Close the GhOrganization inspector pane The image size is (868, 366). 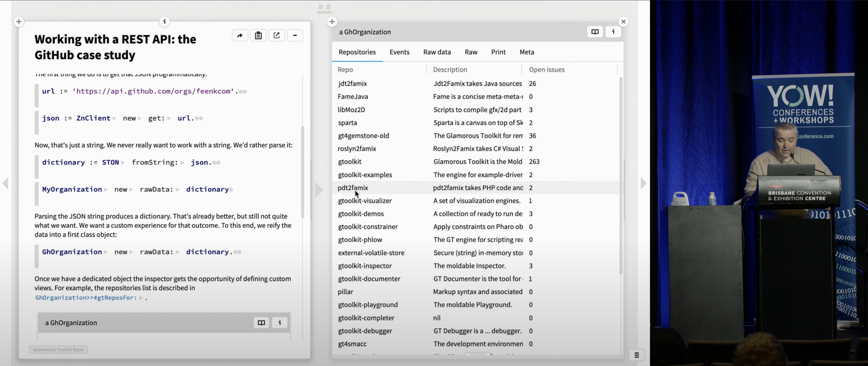623,22
